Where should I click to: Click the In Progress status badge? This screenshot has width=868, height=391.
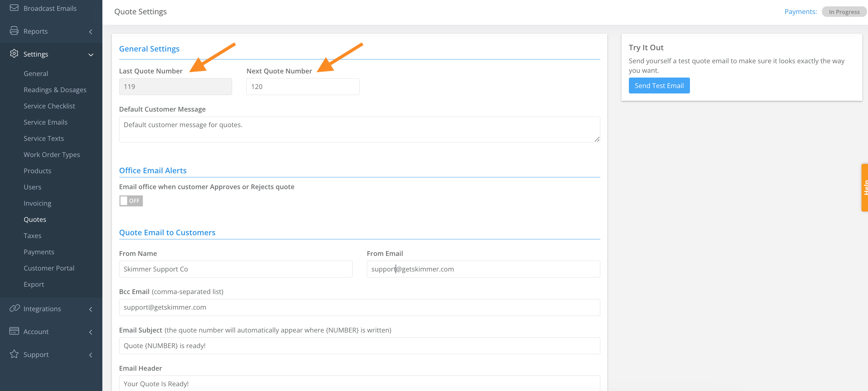coord(844,12)
